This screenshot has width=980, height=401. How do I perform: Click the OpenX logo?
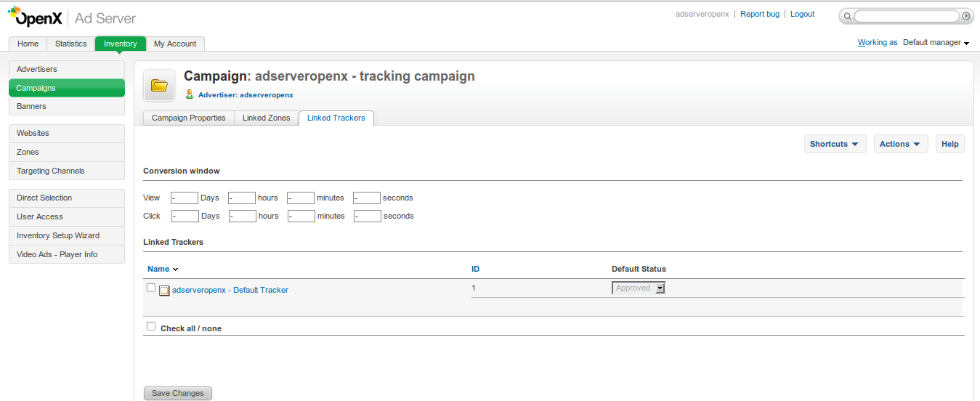pyautogui.click(x=36, y=17)
